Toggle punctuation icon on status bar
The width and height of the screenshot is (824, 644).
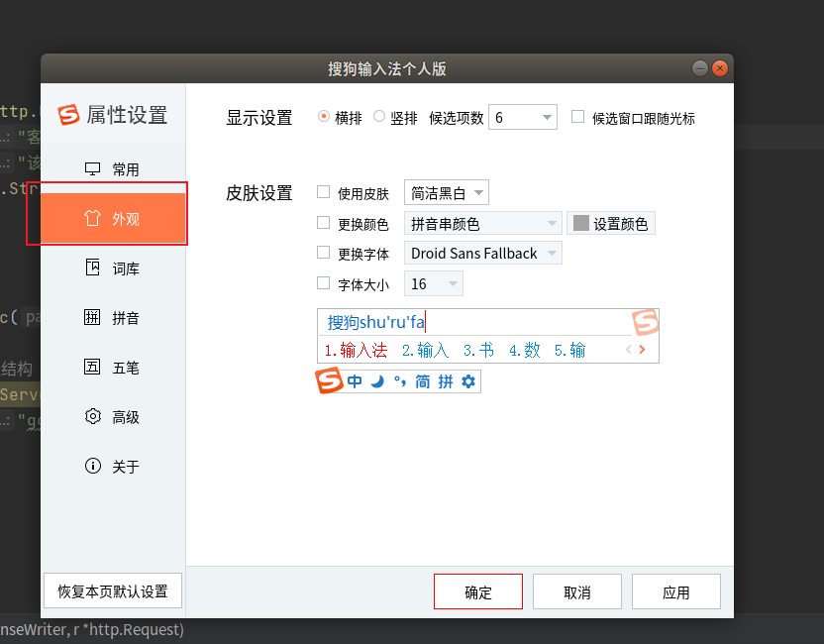pyautogui.click(x=400, y=381)
